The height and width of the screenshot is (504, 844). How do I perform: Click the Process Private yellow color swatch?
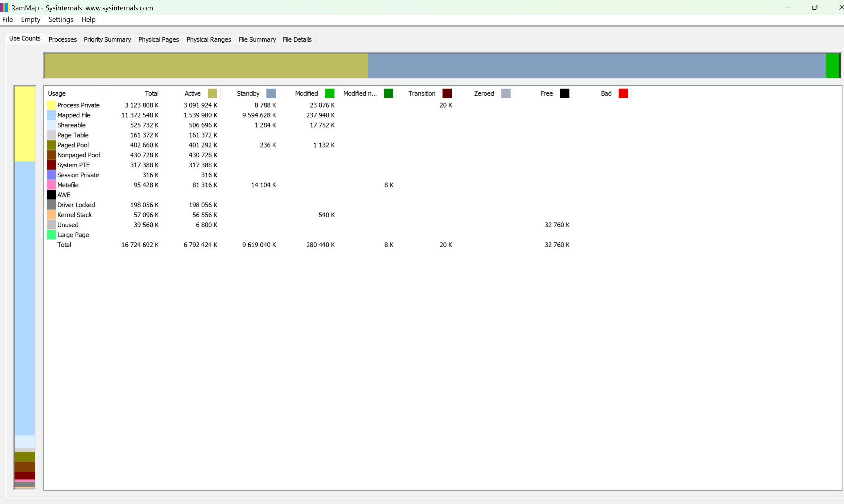[x=51, y=105]
